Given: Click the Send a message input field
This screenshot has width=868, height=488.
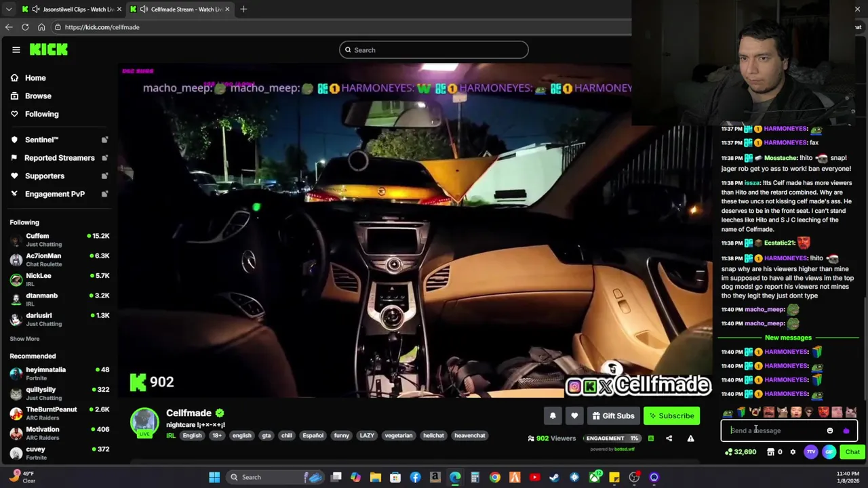Looking at the screenshot, I should point(776,430).
